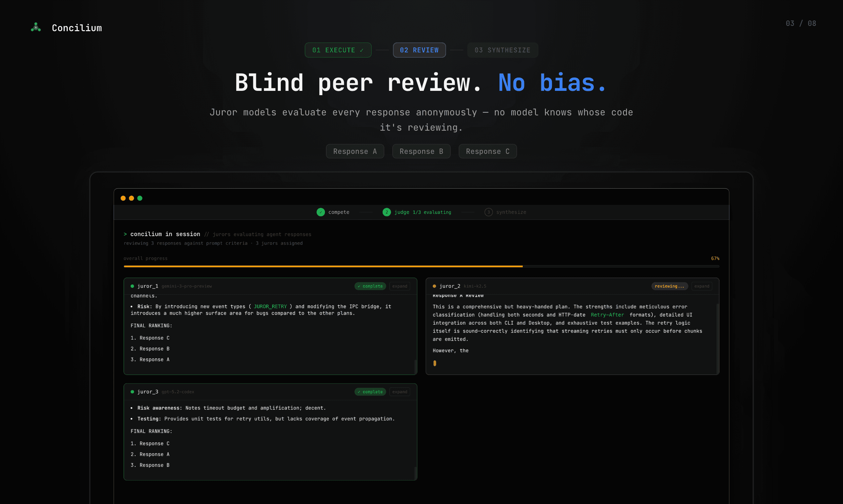Image resolution: width=843 pixels, height=504 pixels.
Task: Toggle the reviewing... status pill
Action: pyautogui.click(x=669, y=286)
